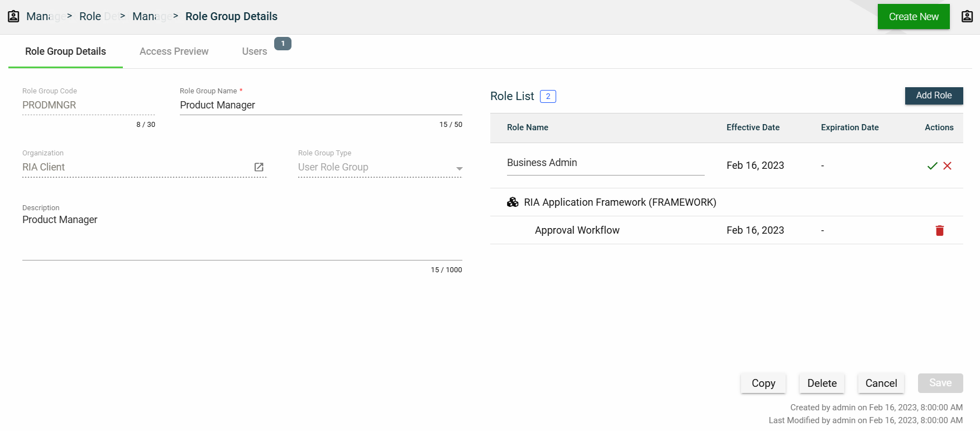Image resolution: width=980 pixels, height=431 pixels.
Task: Open the Users tab
Action: click(x=255, y=51)
